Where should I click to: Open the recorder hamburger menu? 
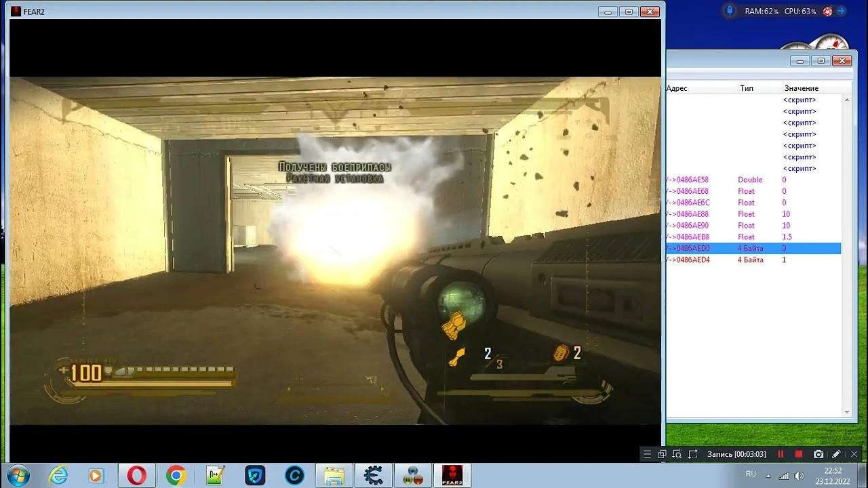648,454
